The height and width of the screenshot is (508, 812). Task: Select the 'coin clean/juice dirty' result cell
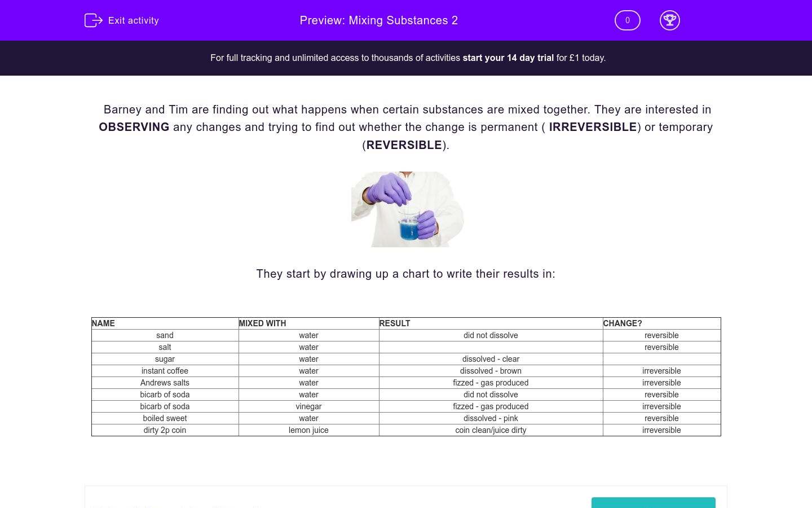[491, 430]
